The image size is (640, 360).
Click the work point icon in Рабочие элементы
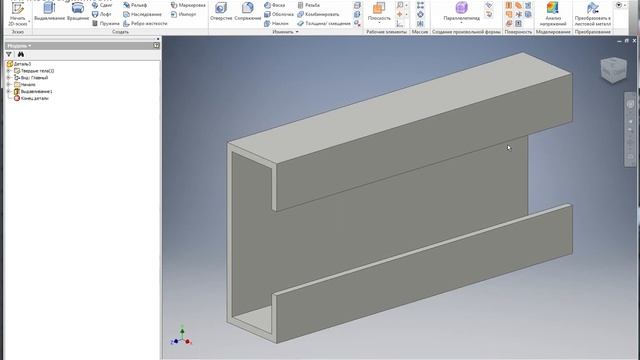coord(400,14)
